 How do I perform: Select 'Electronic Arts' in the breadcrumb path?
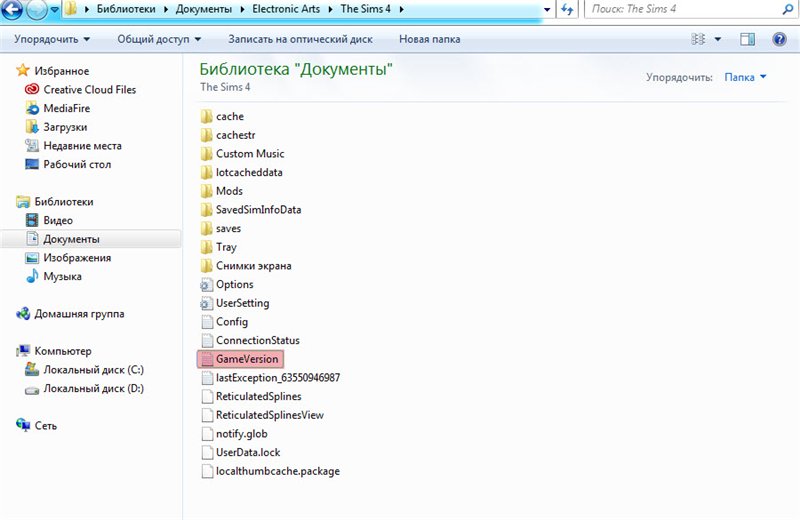click(x=286, y=9)
